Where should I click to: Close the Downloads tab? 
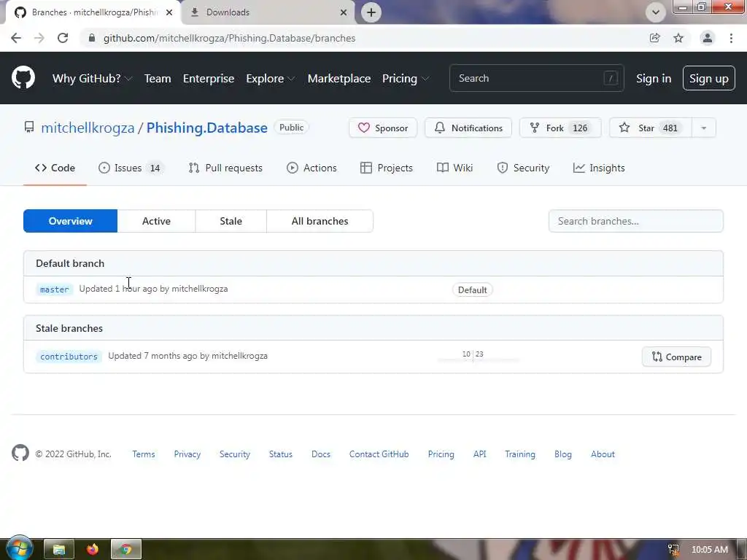click(344, 12)
